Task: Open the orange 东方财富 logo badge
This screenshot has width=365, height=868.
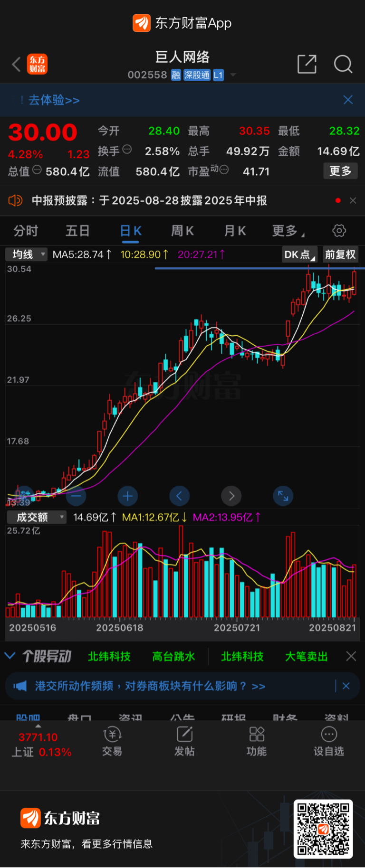Action: (37, 64)
